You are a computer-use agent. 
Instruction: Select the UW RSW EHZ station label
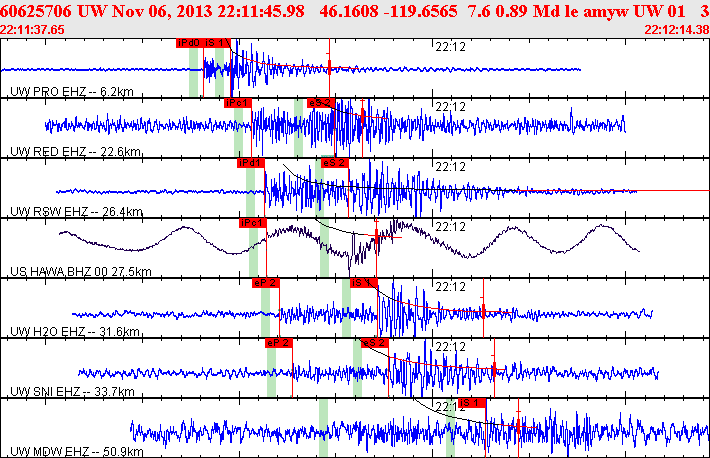click(76, 212)
